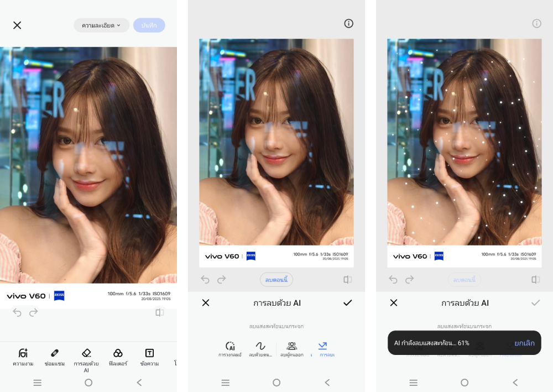Screen dimensions: 553x392
Task: Tap the ลบตอนนี้ button in middle panel
Action: click(x=276, y=280)
